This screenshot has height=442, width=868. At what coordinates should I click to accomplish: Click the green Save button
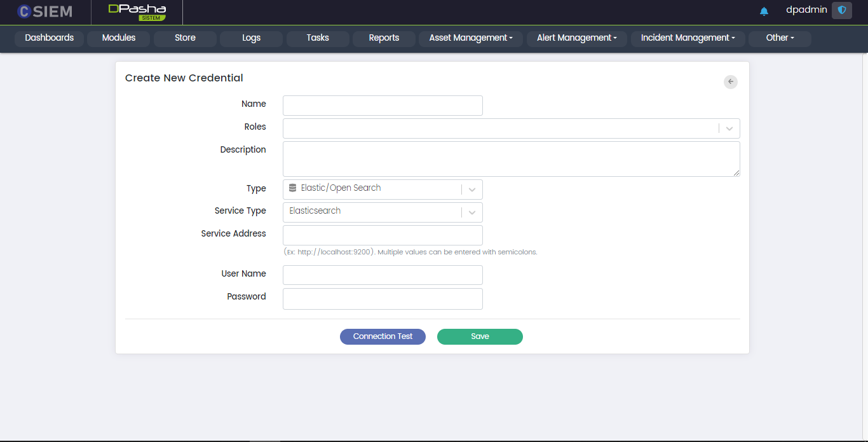(480, 336)
